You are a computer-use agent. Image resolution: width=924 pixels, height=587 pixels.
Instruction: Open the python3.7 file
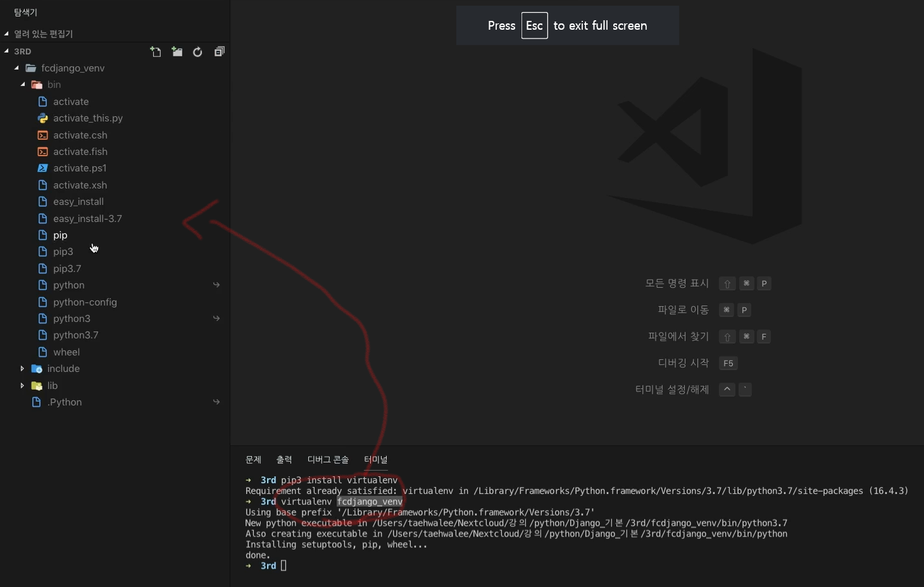point(76,335)
